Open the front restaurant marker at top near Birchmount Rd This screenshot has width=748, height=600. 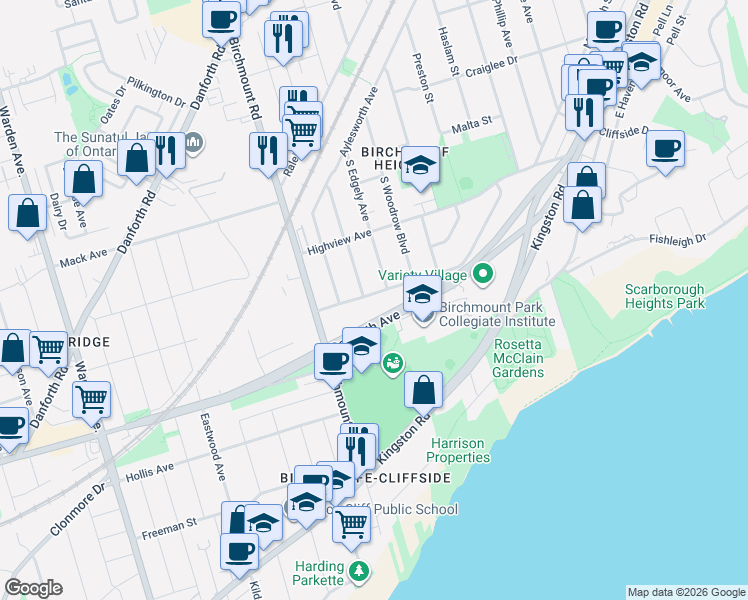pyautogui.click(x=283, y=39)
